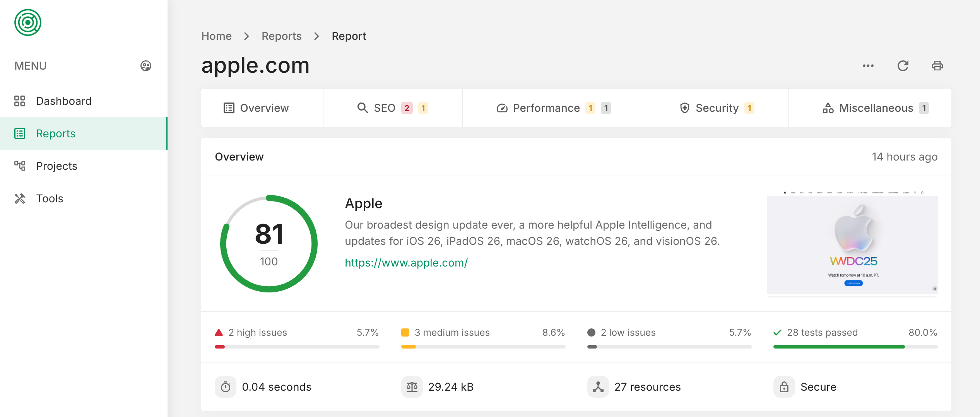Screen dimensions: 980x417
Task: Click the yellow medium issues square icon
Action: (x=405, y=332)
